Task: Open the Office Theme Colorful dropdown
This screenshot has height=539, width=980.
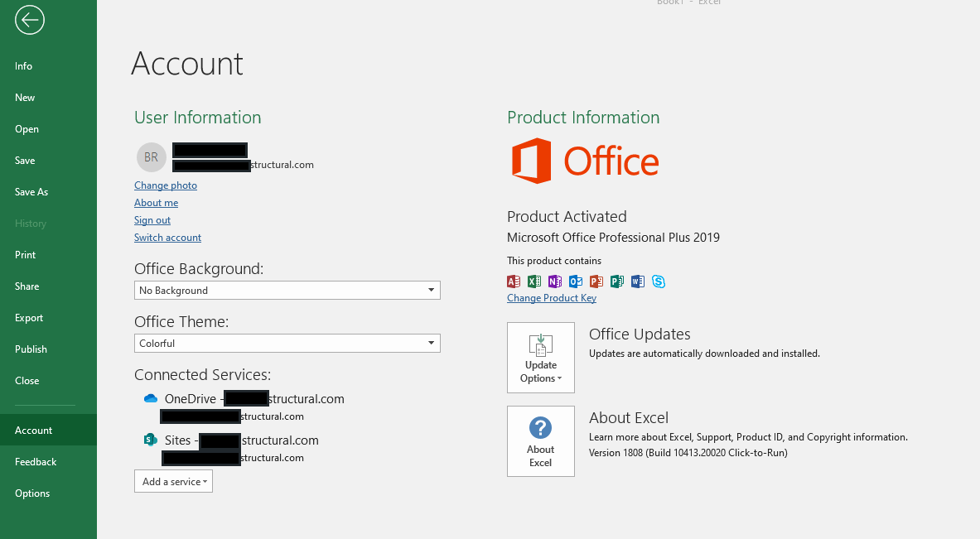Action: point(287,343)
